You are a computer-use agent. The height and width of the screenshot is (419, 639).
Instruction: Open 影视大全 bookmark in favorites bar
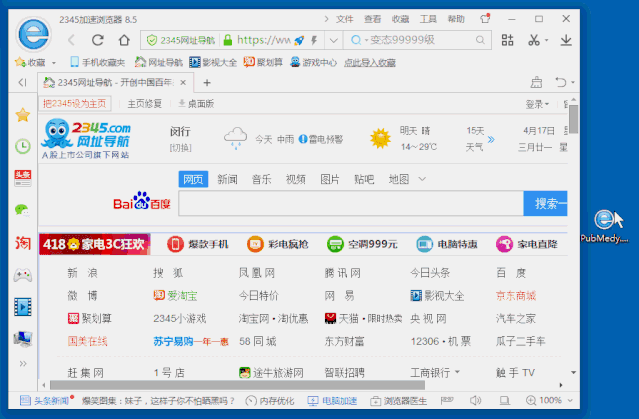[213, 62]
